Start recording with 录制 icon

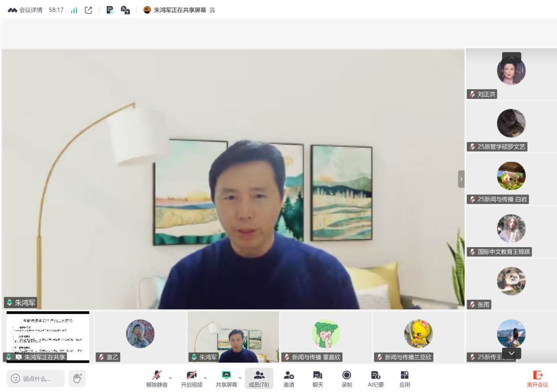(x=347, y=378)
